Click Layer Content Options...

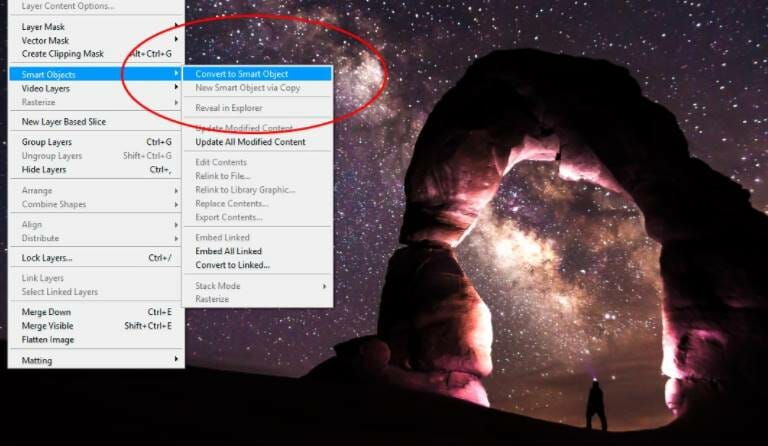click(x=96, y=6)
